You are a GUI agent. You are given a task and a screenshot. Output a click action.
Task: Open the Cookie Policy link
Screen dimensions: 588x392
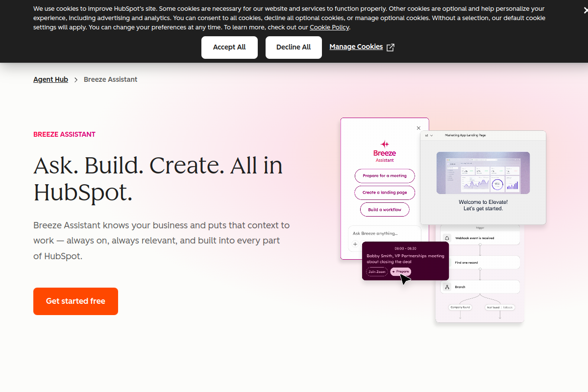coord(329,27)
